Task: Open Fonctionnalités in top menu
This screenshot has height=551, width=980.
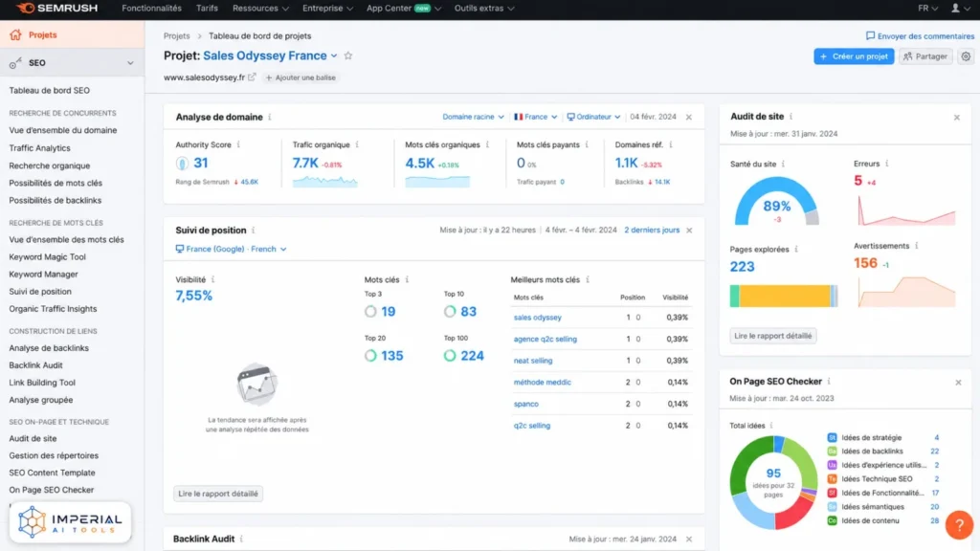Action: [151, 8]
